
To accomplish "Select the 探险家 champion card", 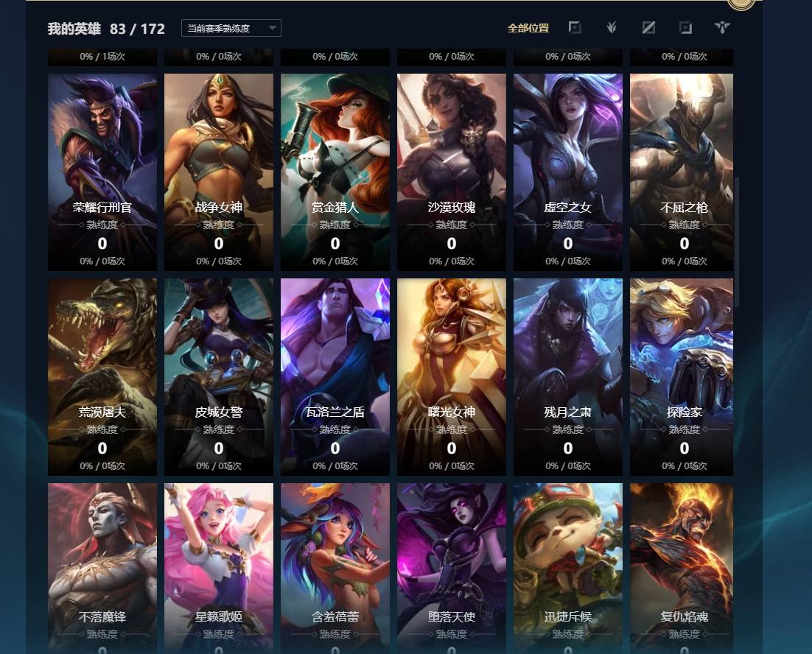I will pyautogui.click(x=682, y=376).
